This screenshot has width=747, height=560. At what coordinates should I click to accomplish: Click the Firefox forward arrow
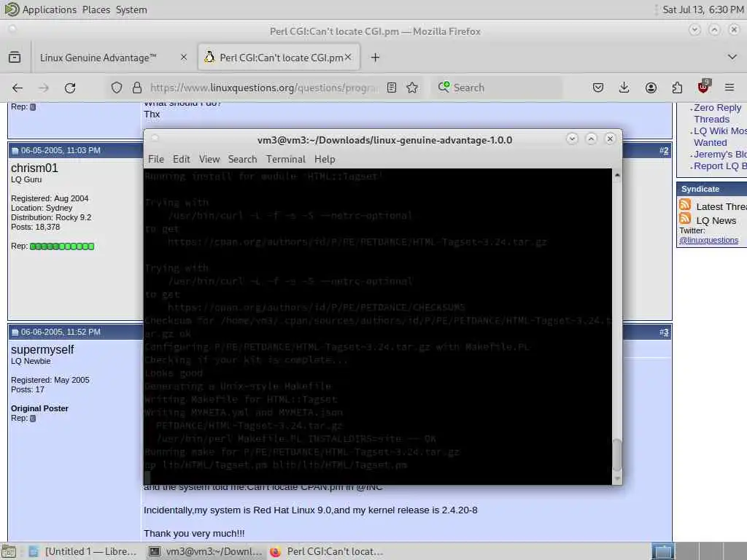click(x=43, y=87)
